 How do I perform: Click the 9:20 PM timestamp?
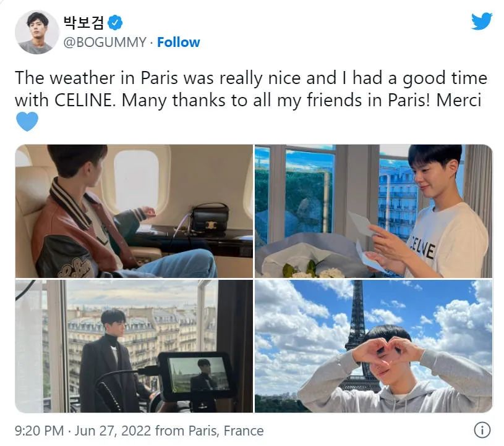tap(39, 431)
